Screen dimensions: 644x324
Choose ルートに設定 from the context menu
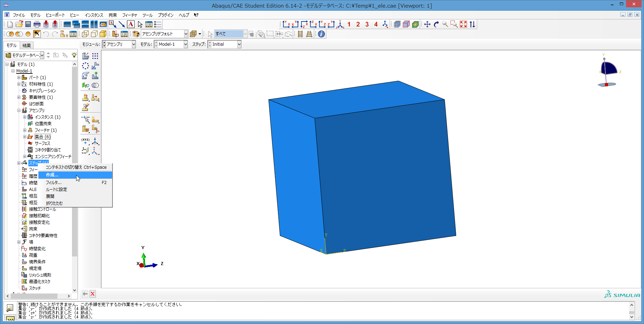pos(75,189)
